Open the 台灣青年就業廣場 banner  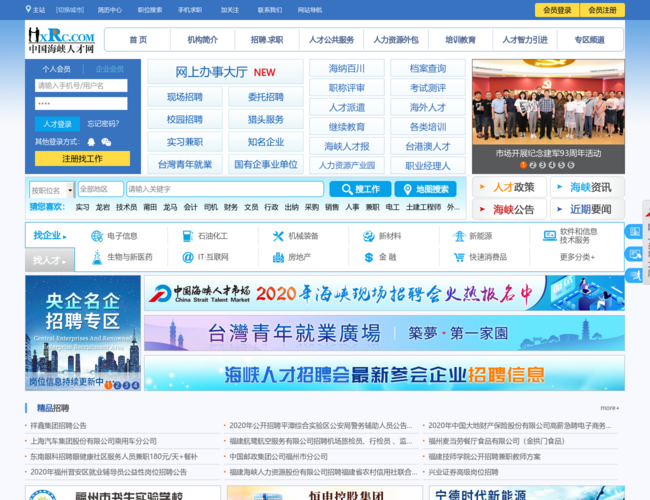point(384,333)
